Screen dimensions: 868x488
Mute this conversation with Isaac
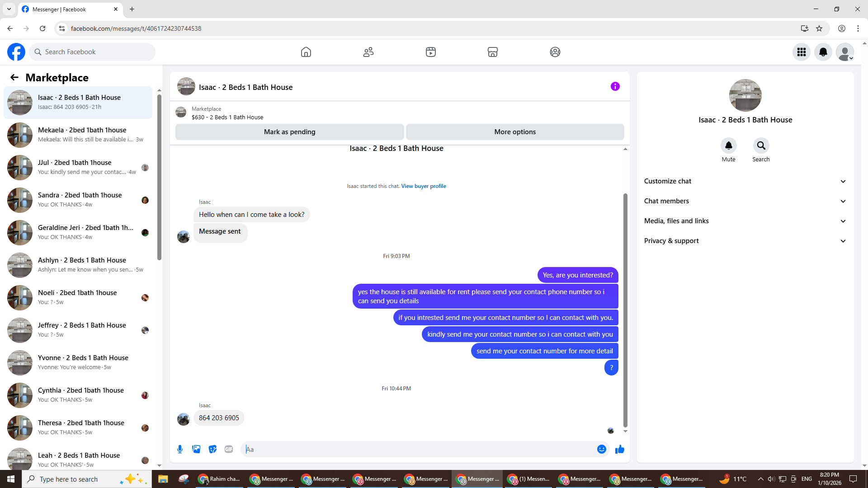(728, 145)
